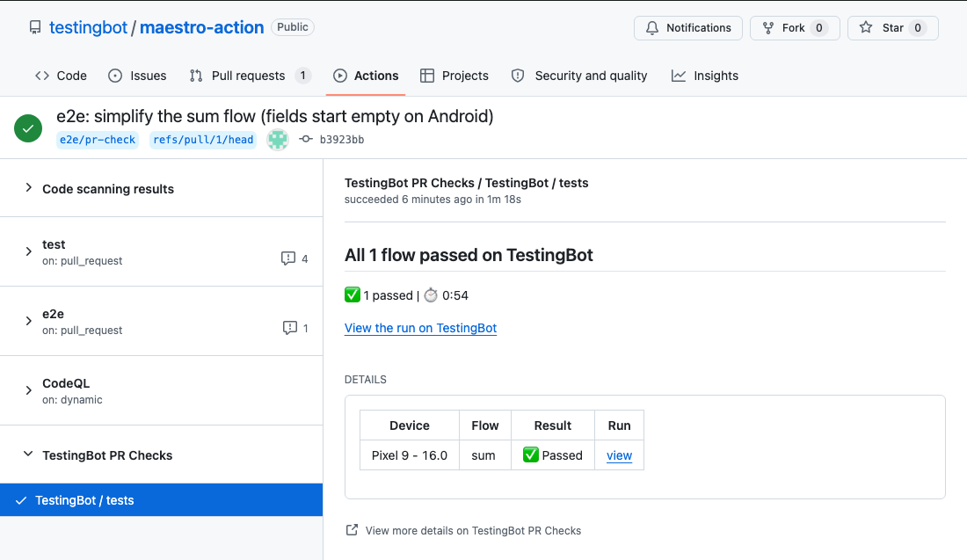Click the Notifications bell icon

click(x=652, y=28)
